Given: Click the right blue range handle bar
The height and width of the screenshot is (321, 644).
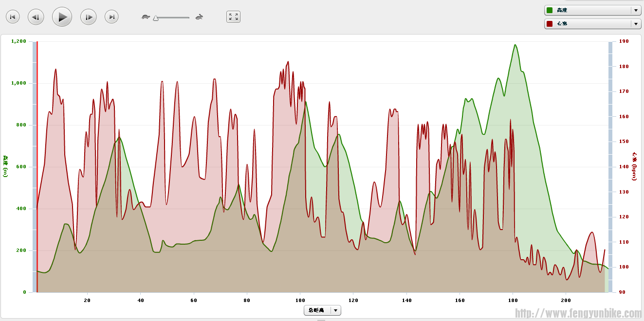Looking at the screenshot, I should (610, 165).
